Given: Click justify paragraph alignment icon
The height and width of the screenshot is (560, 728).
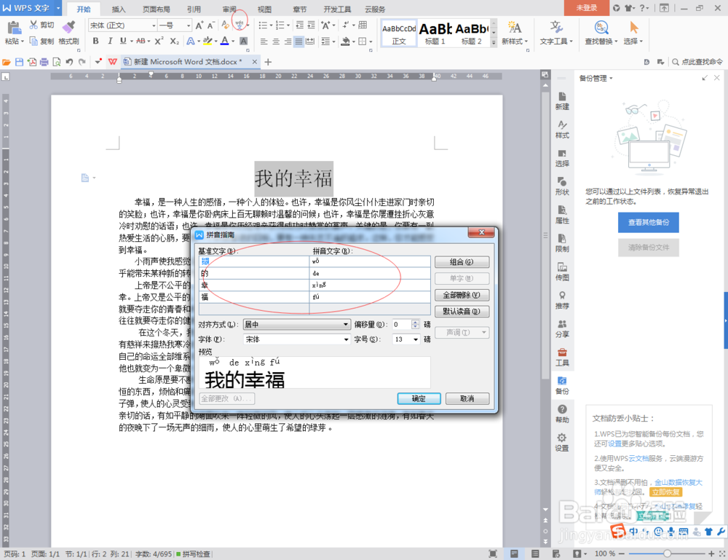Looking at the screenshot, I should (x=299, y=42).
